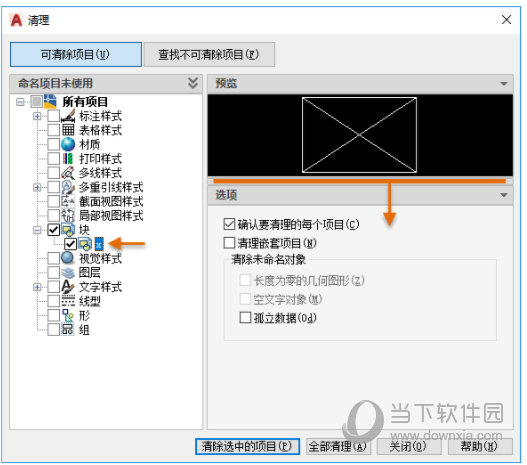Switch to the 查找不可清除项目 tab

click(209, 54)
